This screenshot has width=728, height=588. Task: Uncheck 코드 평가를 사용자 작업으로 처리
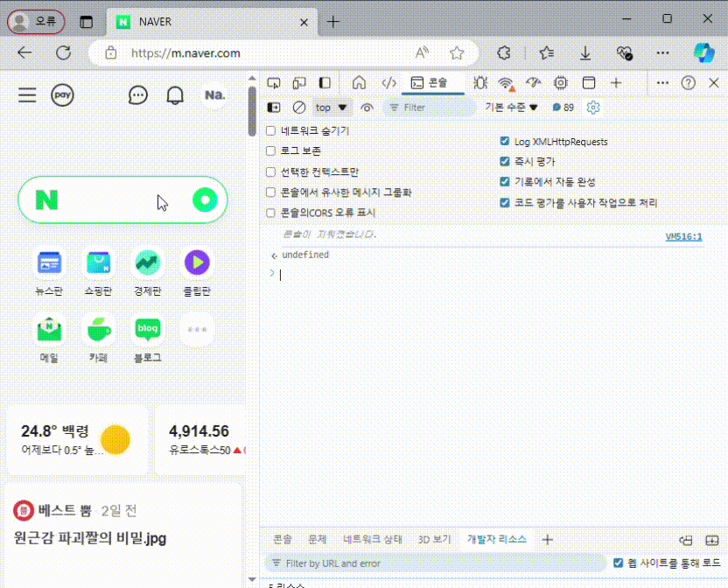pos(505,202)
